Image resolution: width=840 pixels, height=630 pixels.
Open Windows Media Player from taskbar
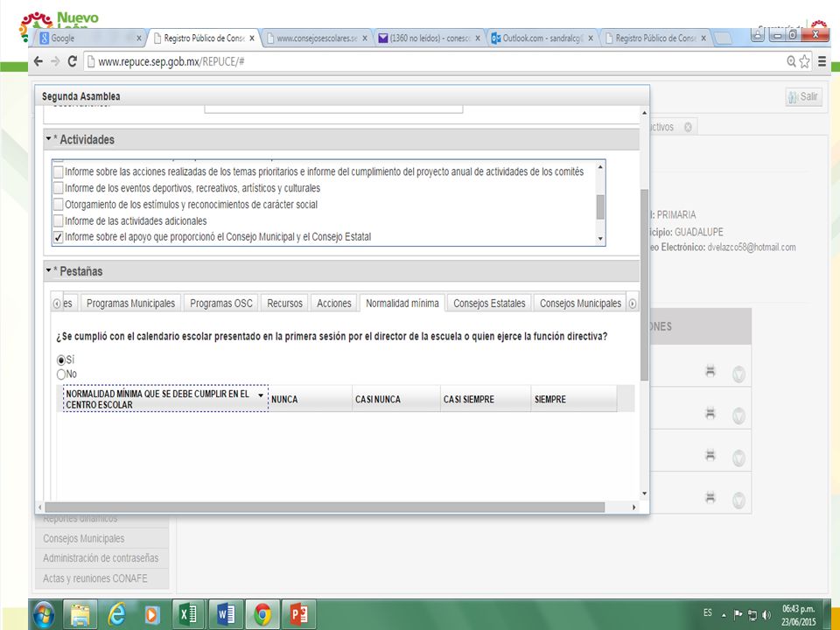152,614
